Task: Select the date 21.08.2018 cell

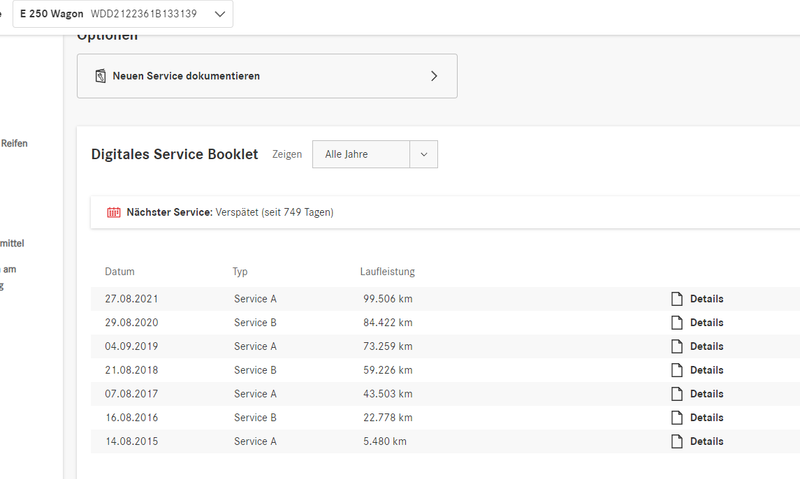Action: (x=132, y=370)
